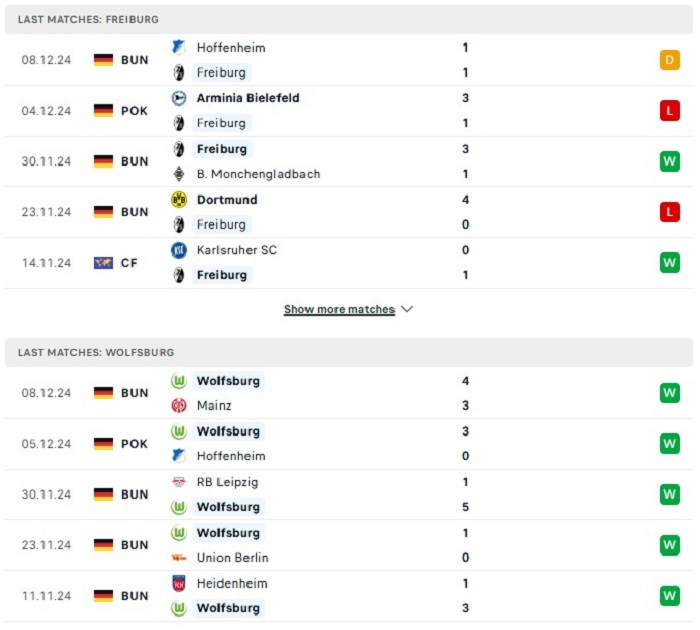Open the RB Leipzig team name

[x=228, y=482]
